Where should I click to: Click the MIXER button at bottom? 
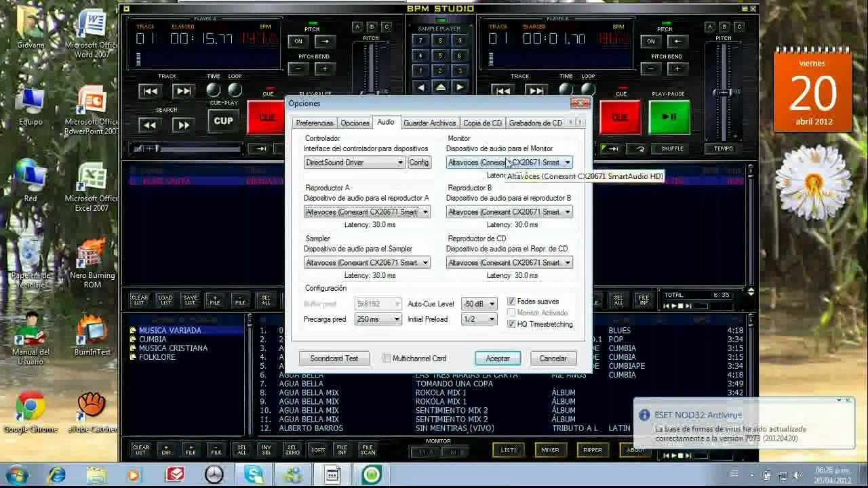click(550, 450)
